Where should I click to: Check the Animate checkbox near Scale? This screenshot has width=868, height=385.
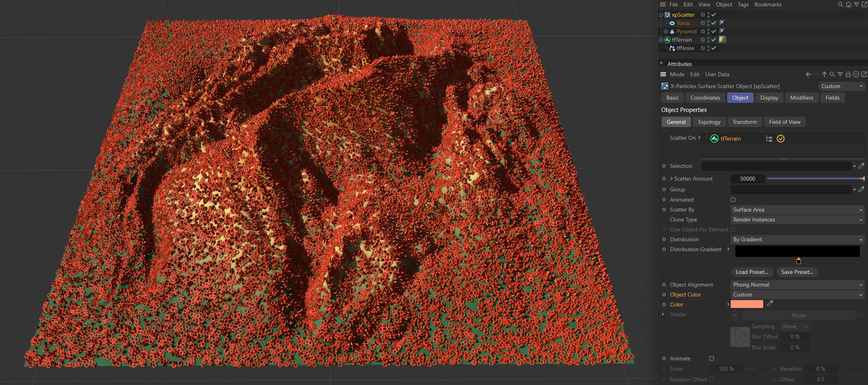(x=711, y=358)
